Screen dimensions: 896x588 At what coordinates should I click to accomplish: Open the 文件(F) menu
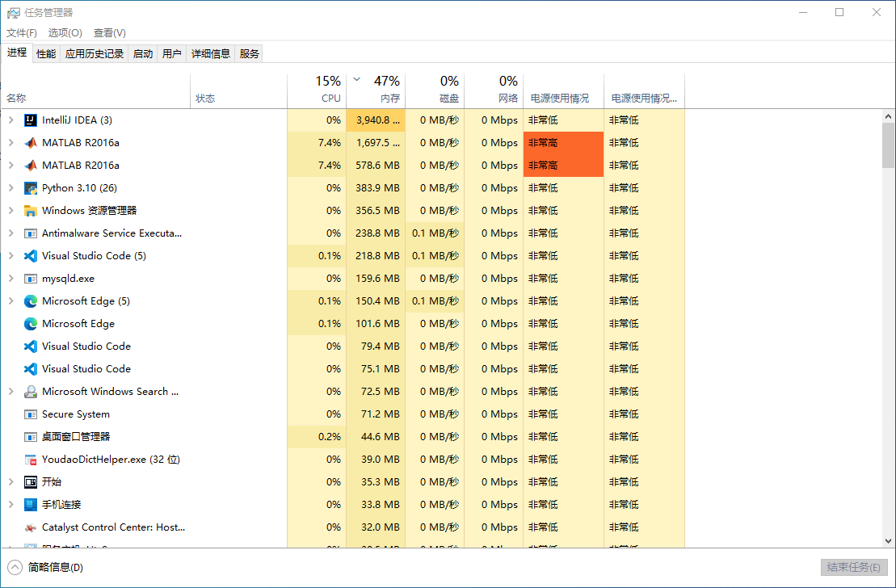22,33
